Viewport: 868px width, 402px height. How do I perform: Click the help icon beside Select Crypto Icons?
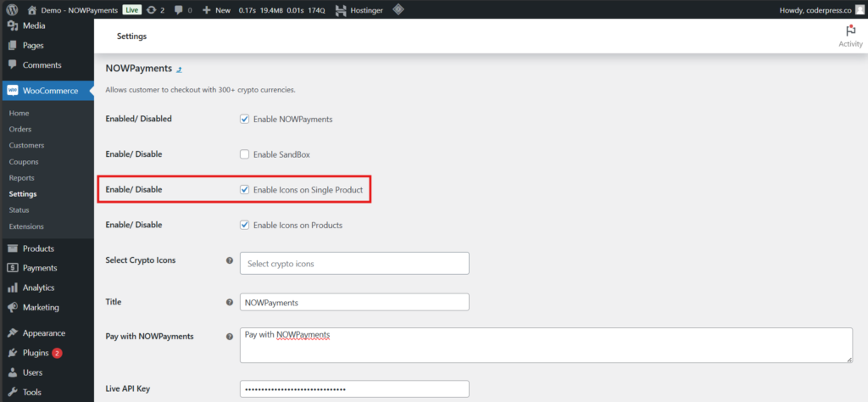pyautogui.click(x=230, y=260)
